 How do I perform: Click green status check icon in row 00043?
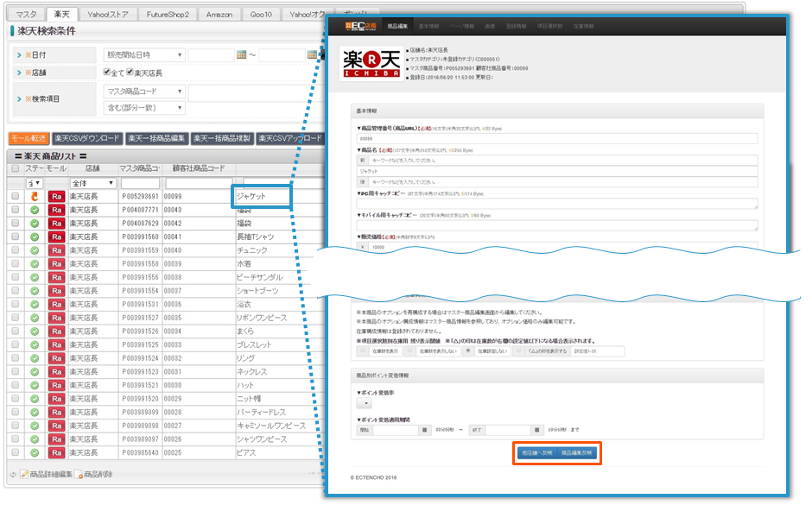point(35,210)
